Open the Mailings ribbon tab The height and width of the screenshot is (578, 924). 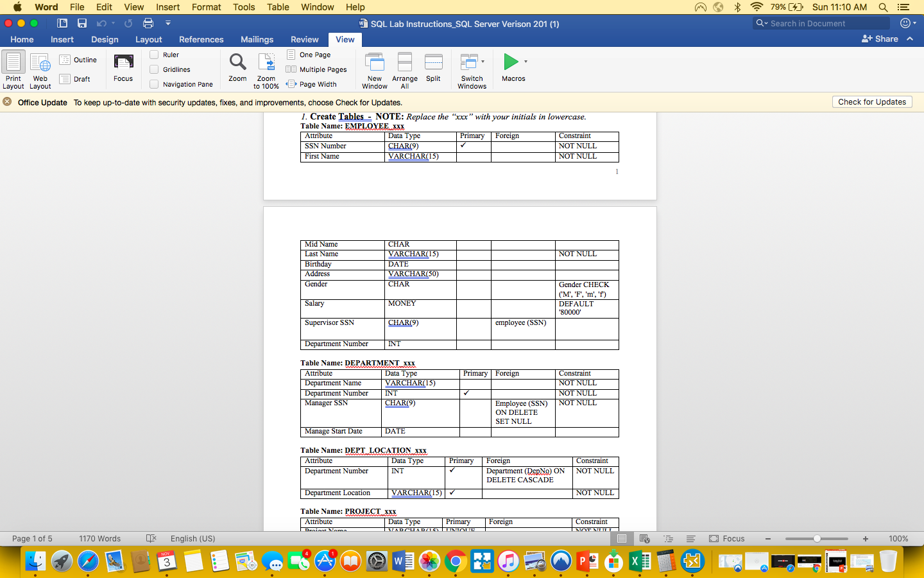(x=257, y=39)
